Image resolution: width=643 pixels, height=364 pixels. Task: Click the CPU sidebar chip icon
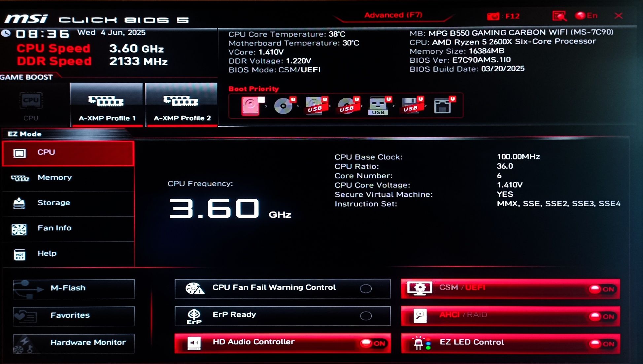click(19, 153)
